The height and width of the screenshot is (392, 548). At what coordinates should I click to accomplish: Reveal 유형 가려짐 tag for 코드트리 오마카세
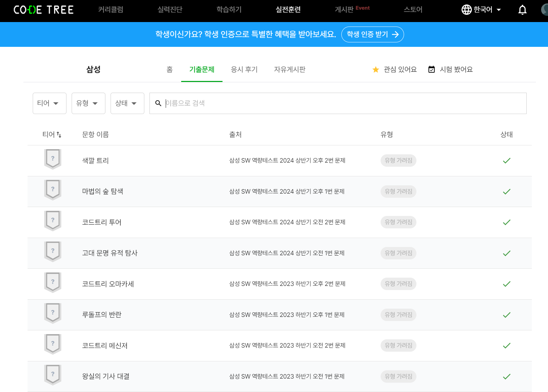pos(399,284)
